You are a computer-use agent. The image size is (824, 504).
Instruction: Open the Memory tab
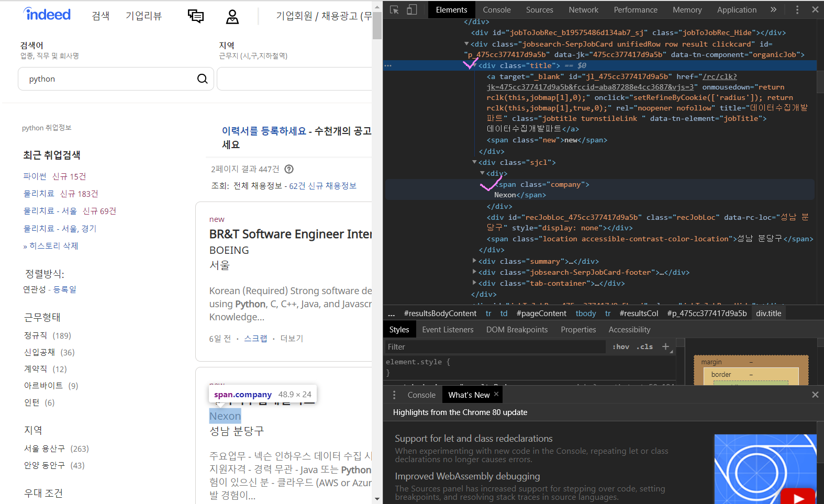click(687, 10)
